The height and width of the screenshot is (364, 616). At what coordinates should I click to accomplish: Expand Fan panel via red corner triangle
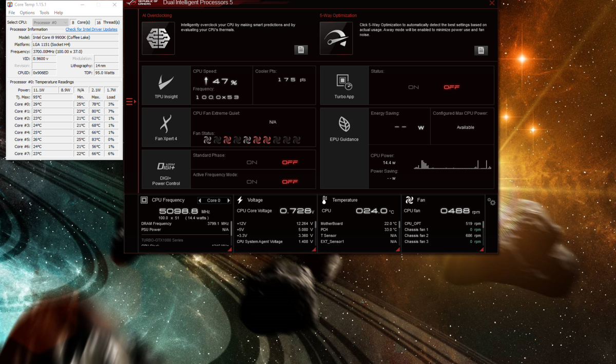(x=482, y=250)
